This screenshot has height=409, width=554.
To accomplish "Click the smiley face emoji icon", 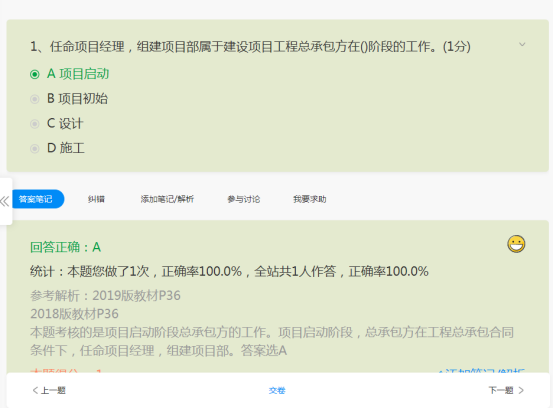I will click(516, 244).
